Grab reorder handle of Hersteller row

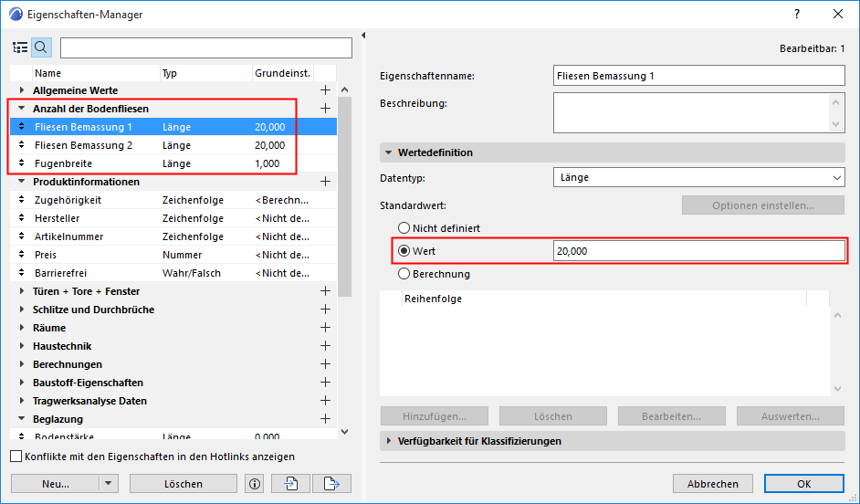click(21, 218)
